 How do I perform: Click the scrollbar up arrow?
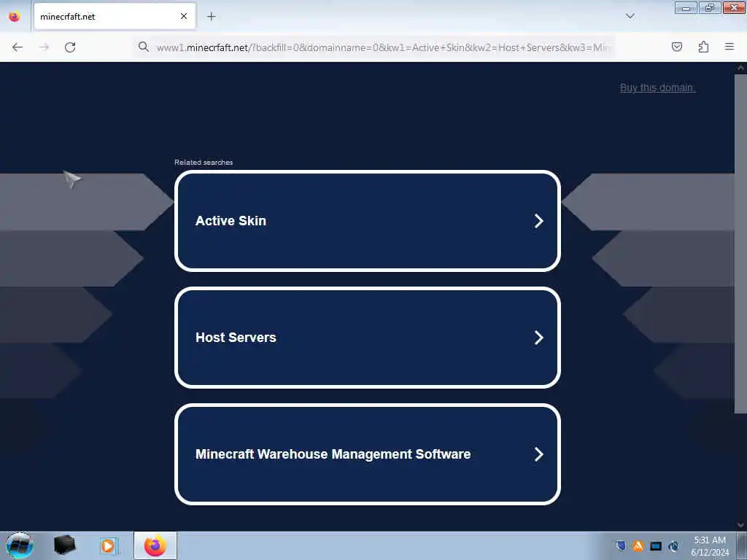pos(740,68)
